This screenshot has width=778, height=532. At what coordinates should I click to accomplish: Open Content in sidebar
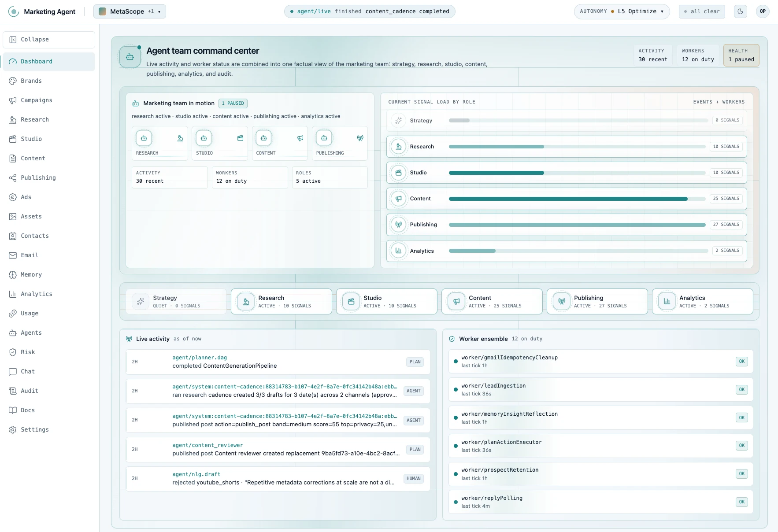49,159
